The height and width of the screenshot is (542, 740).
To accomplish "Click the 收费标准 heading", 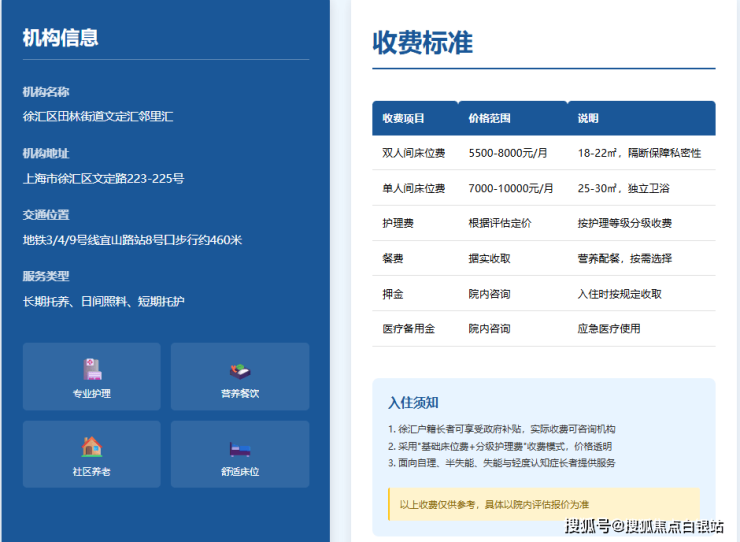I will pyautogui.click(x=422, y=42).
